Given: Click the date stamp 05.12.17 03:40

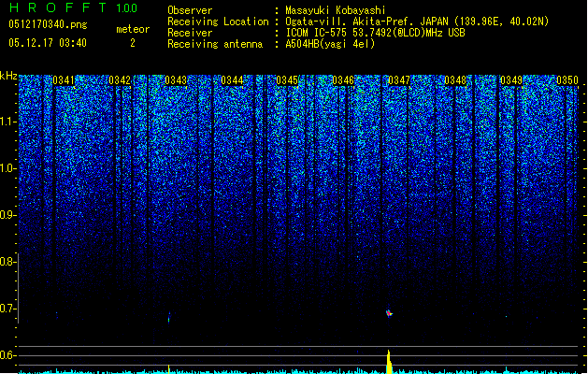Looking at the screenshot, I should [48, 43].
